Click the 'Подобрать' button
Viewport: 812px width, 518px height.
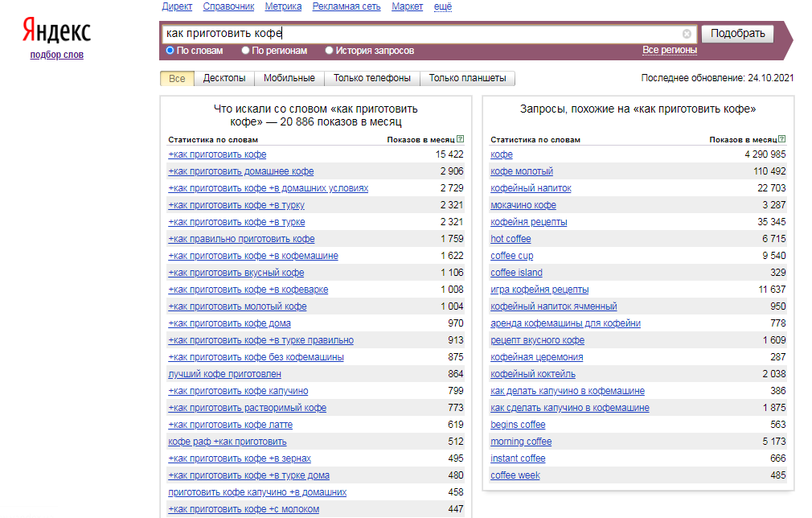tap(737, 33)
